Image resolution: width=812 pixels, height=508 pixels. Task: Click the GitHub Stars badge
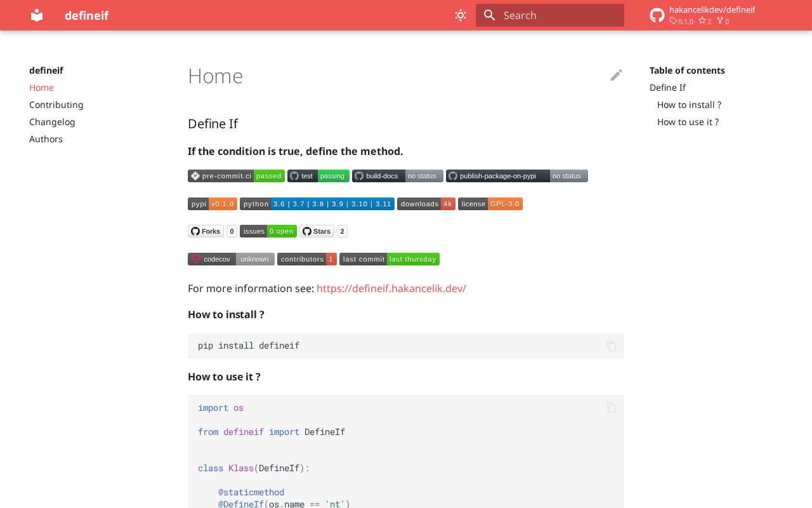317,231
